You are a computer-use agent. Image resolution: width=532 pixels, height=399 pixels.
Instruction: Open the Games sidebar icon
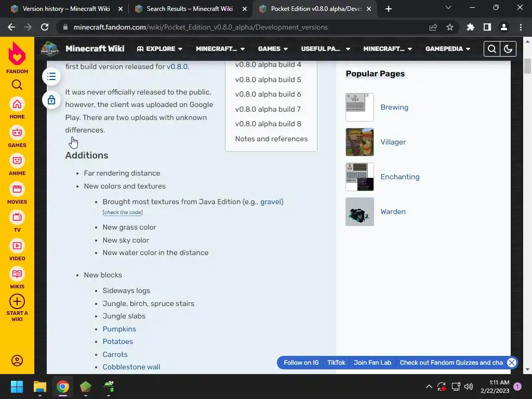(x=17, y=132)
